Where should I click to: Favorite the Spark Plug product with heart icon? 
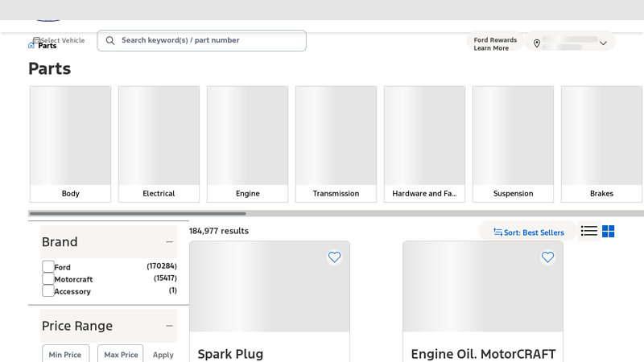point(334,257)
